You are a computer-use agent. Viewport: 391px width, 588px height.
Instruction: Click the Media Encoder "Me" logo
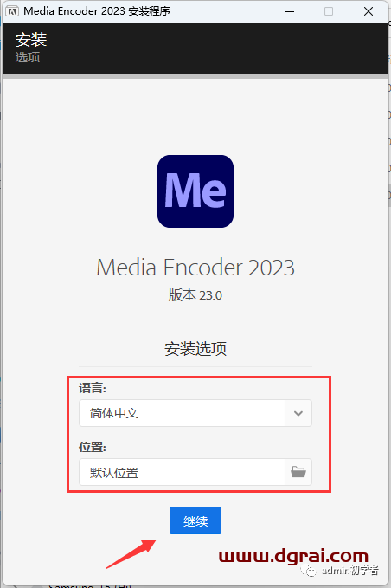coord(195,191)
